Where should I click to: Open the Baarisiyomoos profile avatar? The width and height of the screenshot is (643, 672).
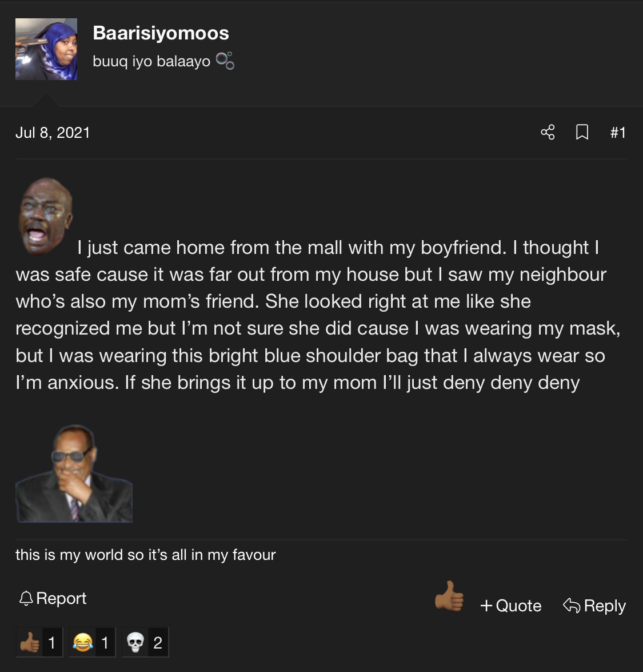(46, 49)
